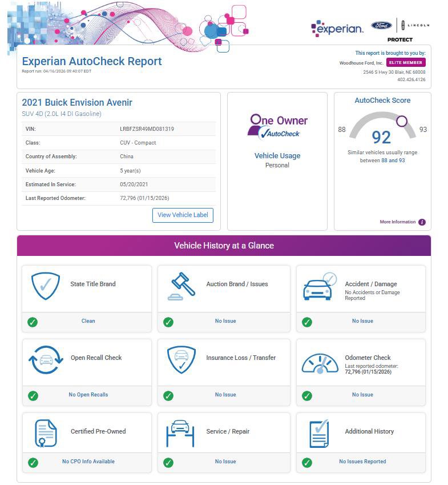The image size is (448, 485).
Task: Click the AutoCheck Score gauge marker
Action: (x=402, y=121)
